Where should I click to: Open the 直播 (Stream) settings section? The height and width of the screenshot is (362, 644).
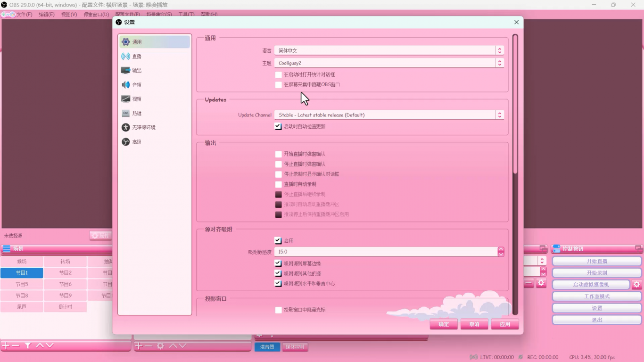137,57
